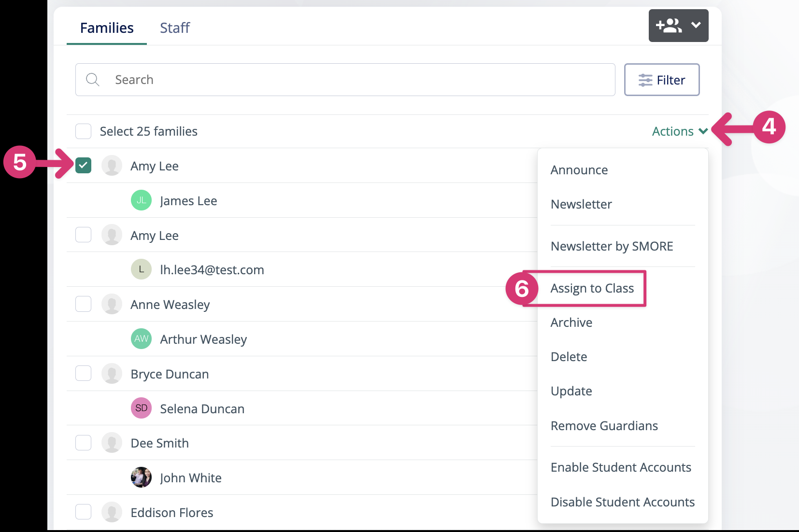Click Disable Student Accounts
The width and height of the screenshot is (799, 532).
pyautogui.click(x=622, y=502)
